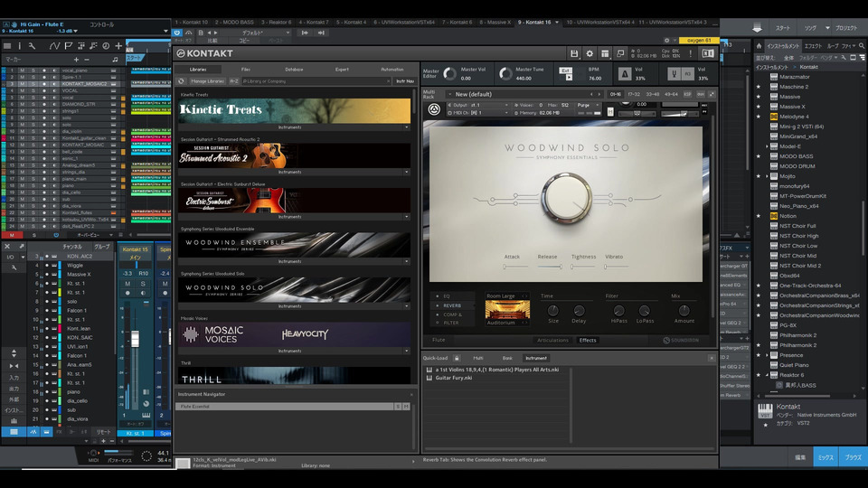Screen dimensions: 868x488
Task: Mute track DIAMOND_STR
Action: pos(22,104)
